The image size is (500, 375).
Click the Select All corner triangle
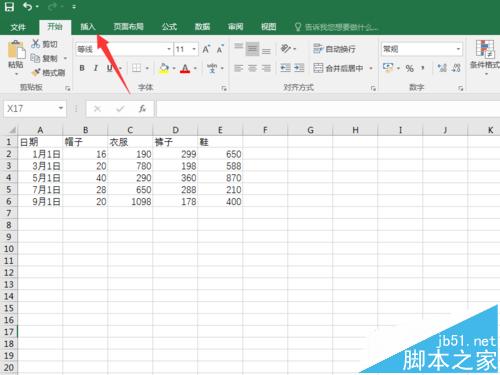pyautogui.click(x=12, y=130)
